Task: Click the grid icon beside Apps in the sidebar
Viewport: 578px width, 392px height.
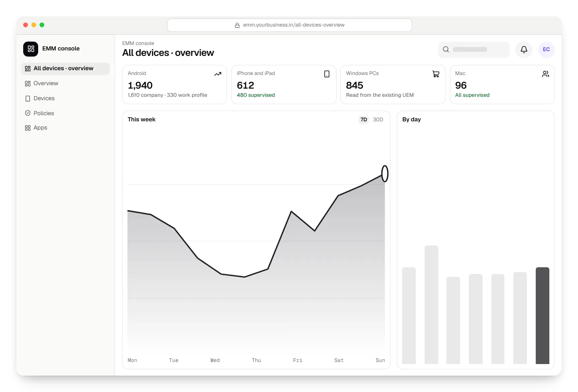Action: [28, 128]
